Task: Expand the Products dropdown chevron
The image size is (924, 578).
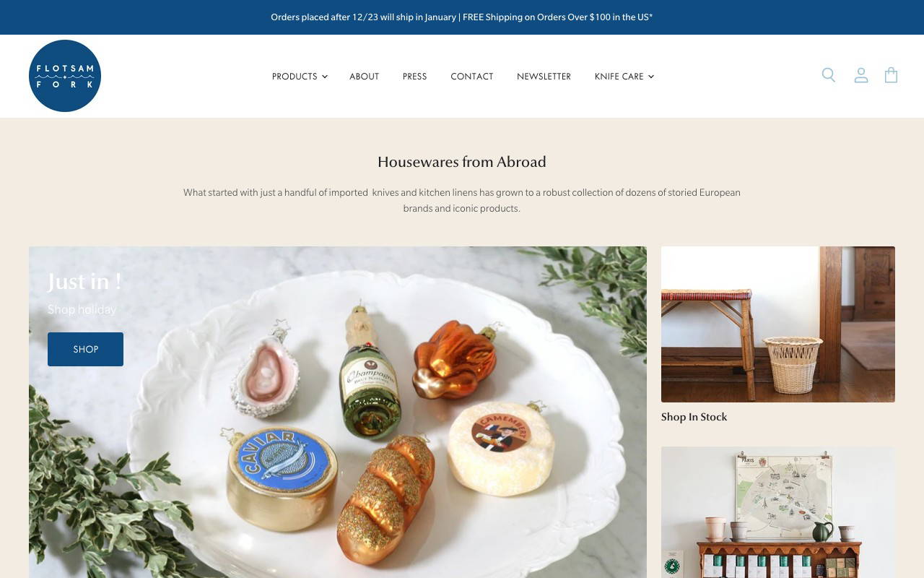Action: point(325,77)
